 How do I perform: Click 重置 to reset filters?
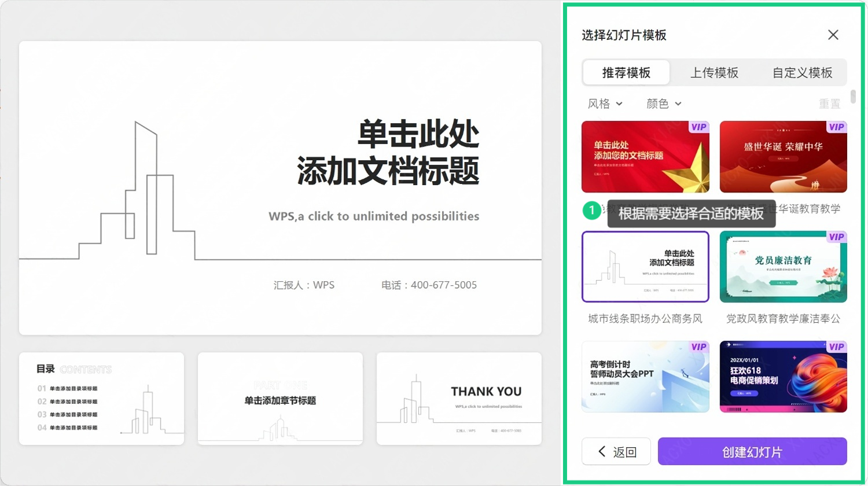[829, 104]
